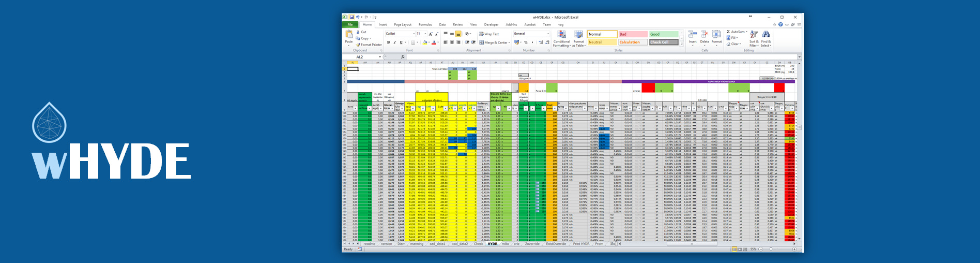Toggle Underline formatting
Image resolution: width=980 pixels, height=263 pixels.
pos(401,42)
